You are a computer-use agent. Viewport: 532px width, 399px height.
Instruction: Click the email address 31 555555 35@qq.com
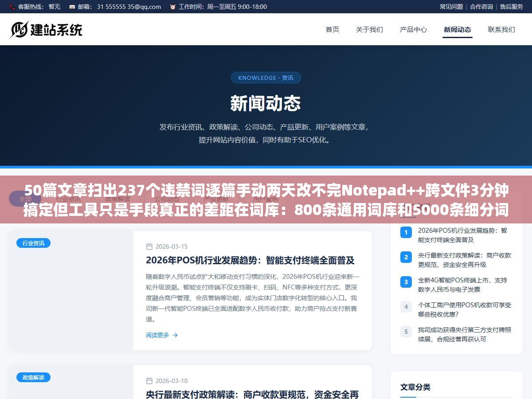(x=129, y=7)
